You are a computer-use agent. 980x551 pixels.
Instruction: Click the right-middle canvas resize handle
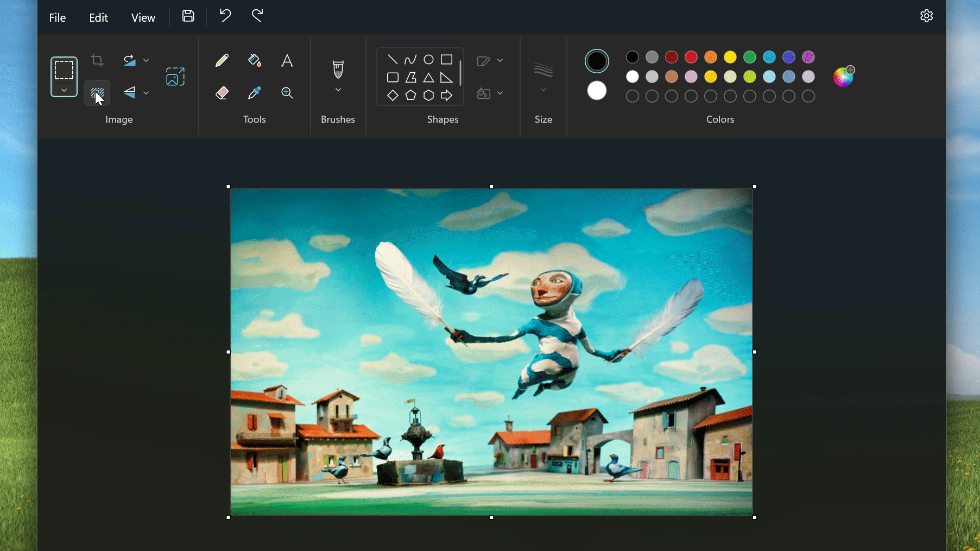pos(755,352)
